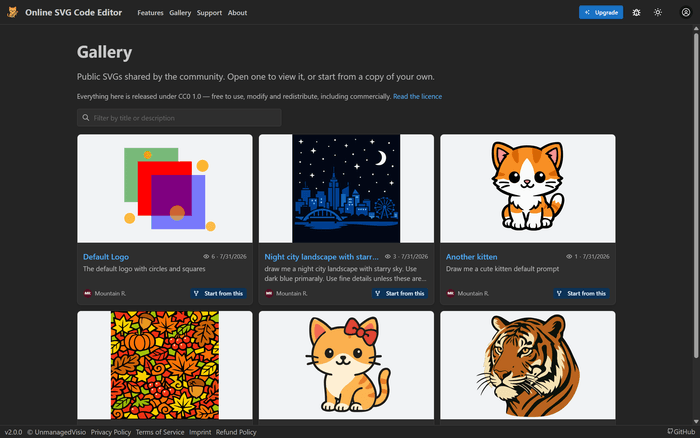Image resolution: width=700 pixels, height=438 pixels.
Task: Open the Privacy Policy footer link
Action: pyautogui.click(x=111, y=432)
